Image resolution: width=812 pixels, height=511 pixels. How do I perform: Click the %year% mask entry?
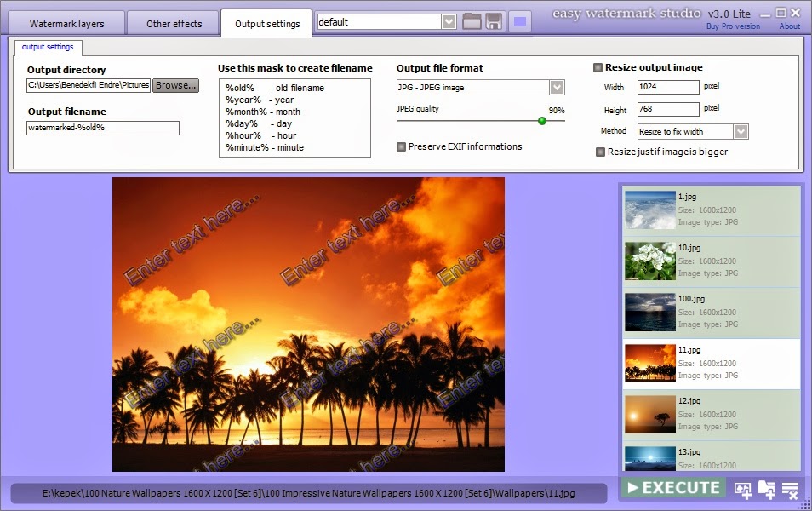[x=260, y=100]
